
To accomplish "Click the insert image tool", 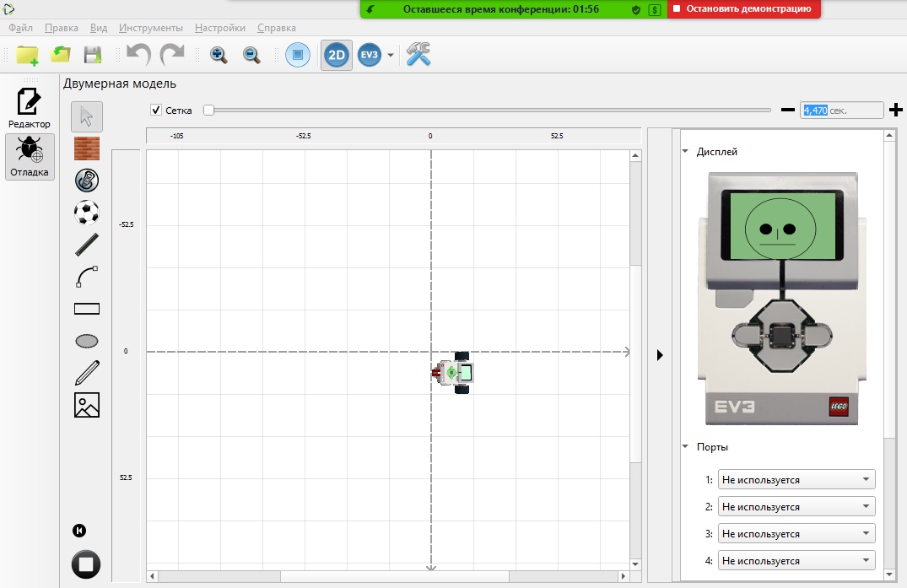I will (87, 405).
